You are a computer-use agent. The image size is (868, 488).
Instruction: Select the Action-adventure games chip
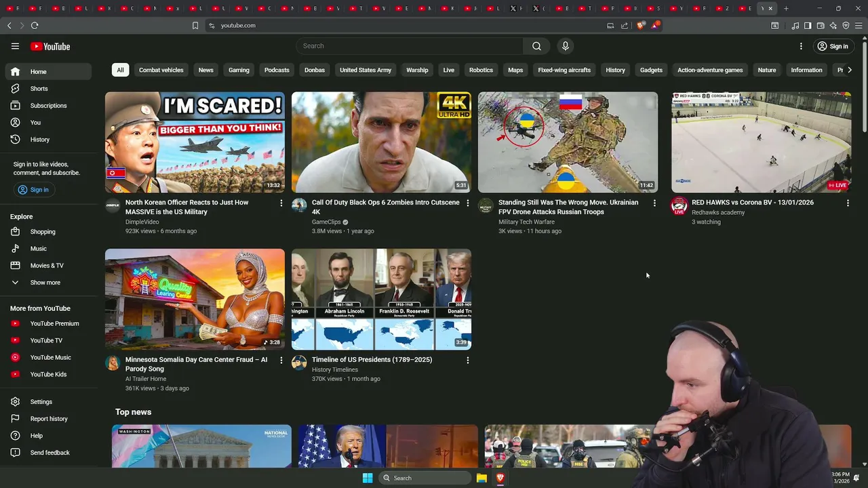(710, 70)
